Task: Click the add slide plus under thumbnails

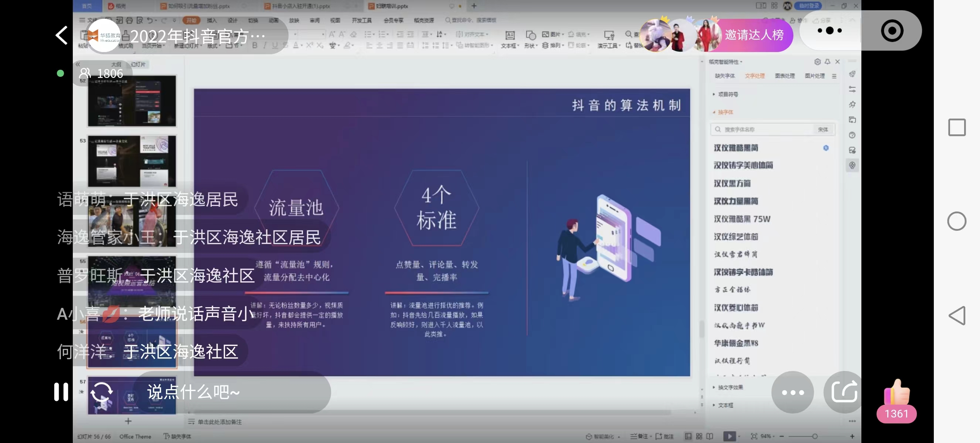Action: pos(128,421)
